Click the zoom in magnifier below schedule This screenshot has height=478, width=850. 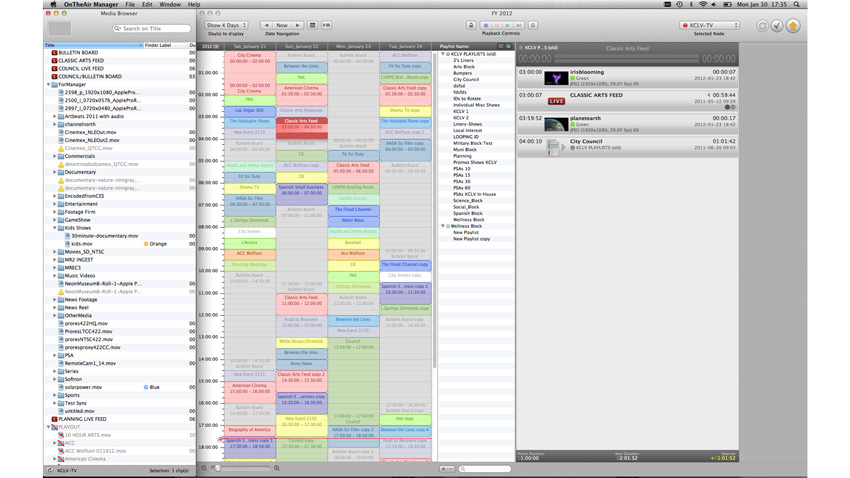[276, 468]
